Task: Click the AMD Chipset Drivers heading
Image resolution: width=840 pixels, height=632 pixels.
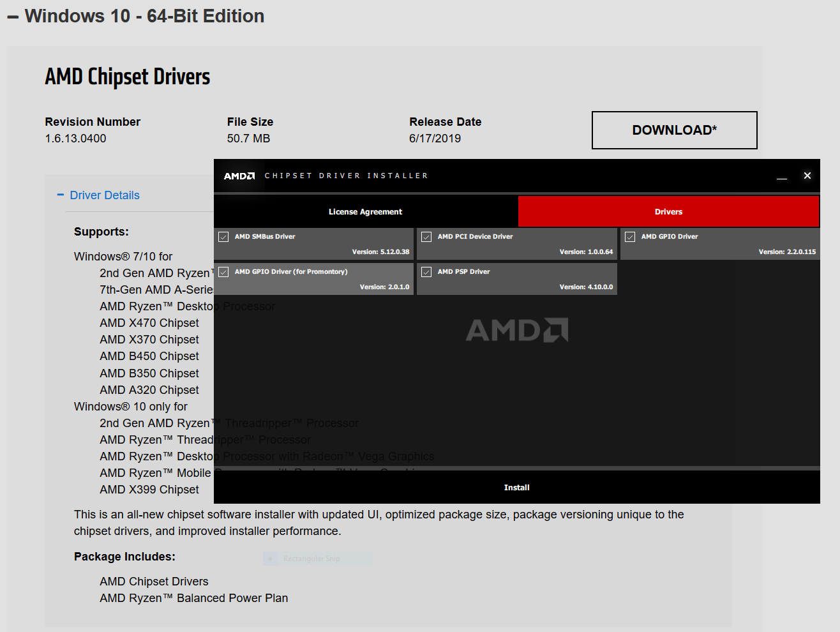Action: pos(128,77)
